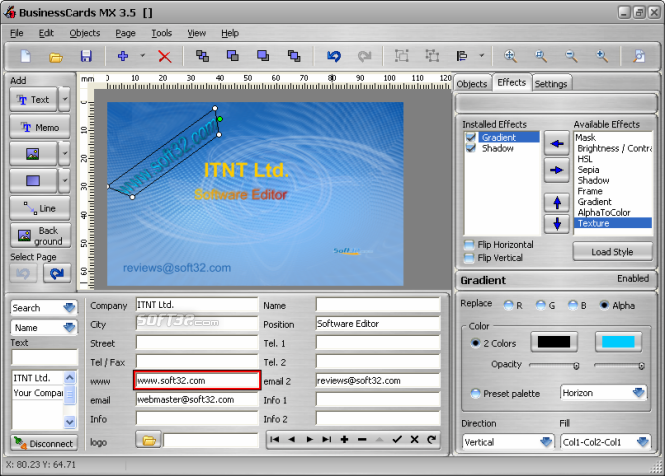
Task: Open the dropdown arrow beside the align icon
Action: 481,56
